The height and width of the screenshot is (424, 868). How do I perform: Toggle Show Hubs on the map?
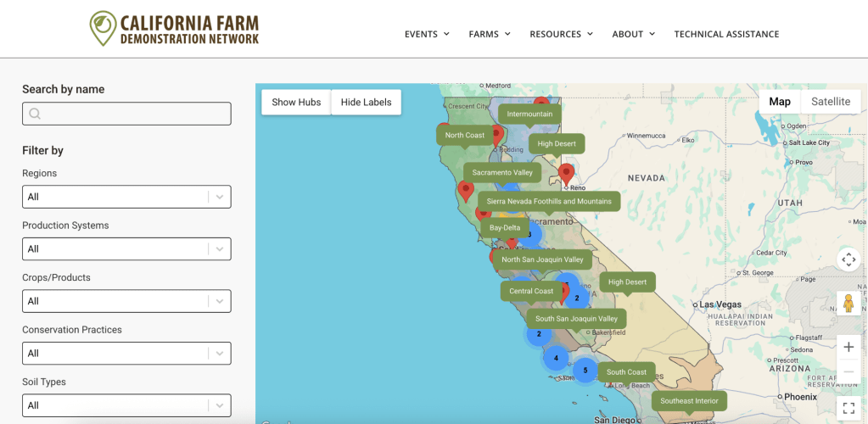pyautogui.click(x=296, y=102)
